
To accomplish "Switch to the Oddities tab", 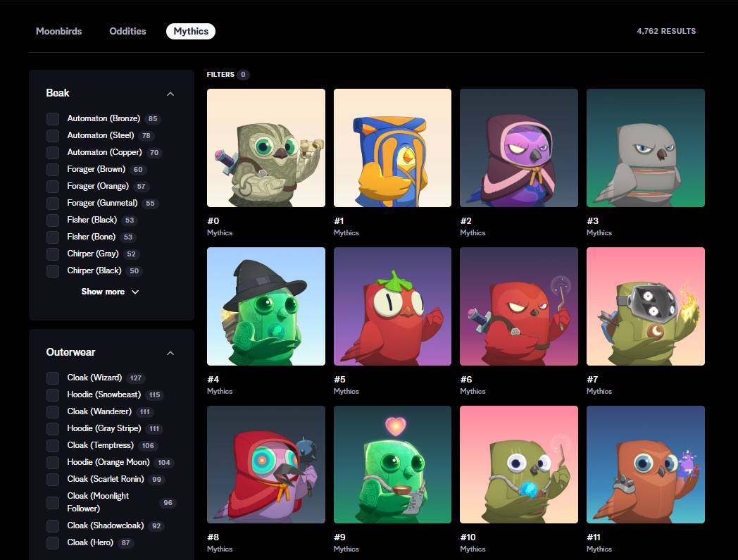I will tap(127, 31).
